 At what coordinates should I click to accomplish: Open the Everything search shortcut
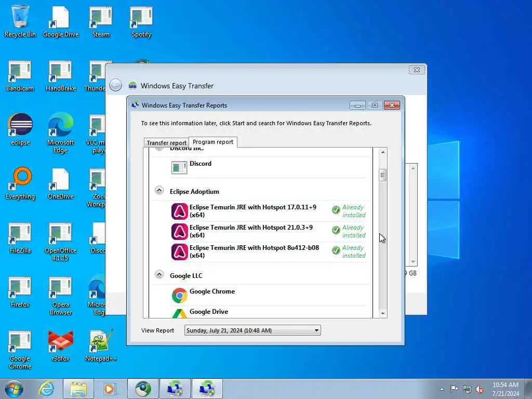[x=20, y=183]
